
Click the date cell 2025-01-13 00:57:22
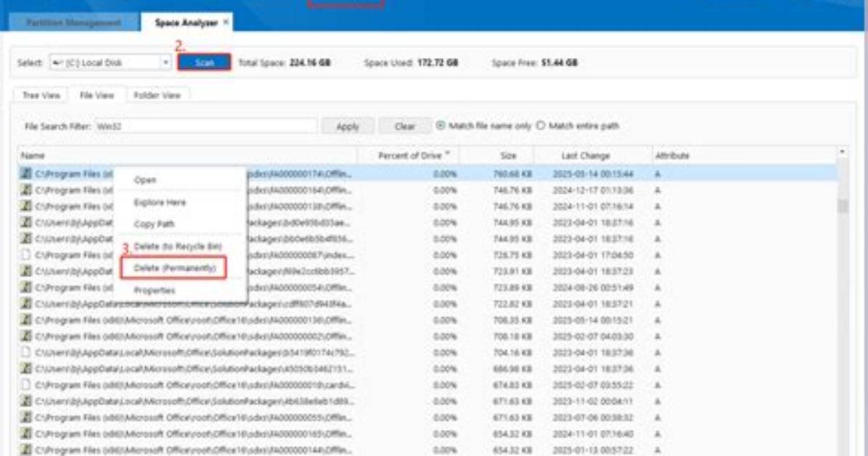pos(593,450)
